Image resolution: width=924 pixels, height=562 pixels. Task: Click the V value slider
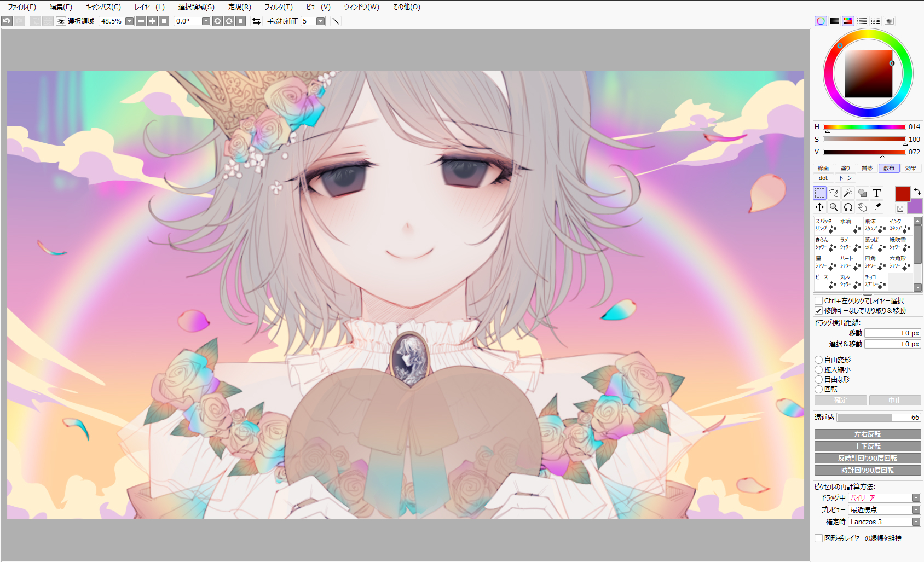click(x=864, y=152)
